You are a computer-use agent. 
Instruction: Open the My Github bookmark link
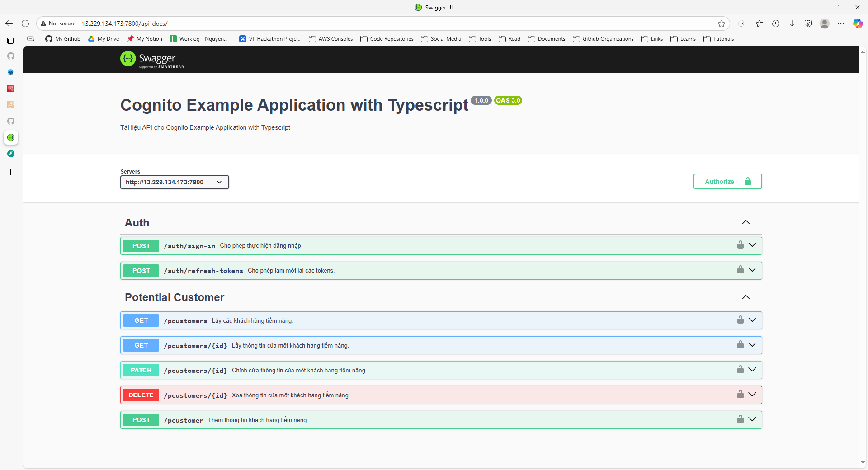point(63,39)
